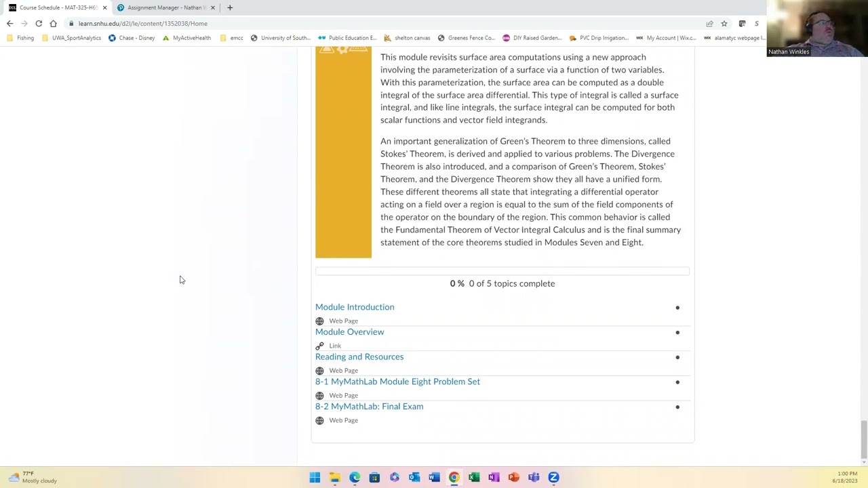868x488 pixels.
Task: Open Word from the taskbar
Action: pyautogui.click(x=434, y=478)
